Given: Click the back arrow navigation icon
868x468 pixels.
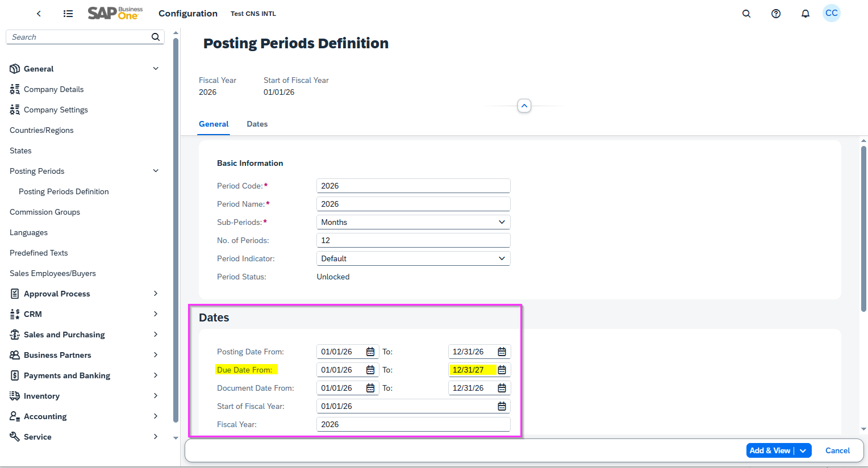Looking at the screenshot, I should [x=39, y=13].
